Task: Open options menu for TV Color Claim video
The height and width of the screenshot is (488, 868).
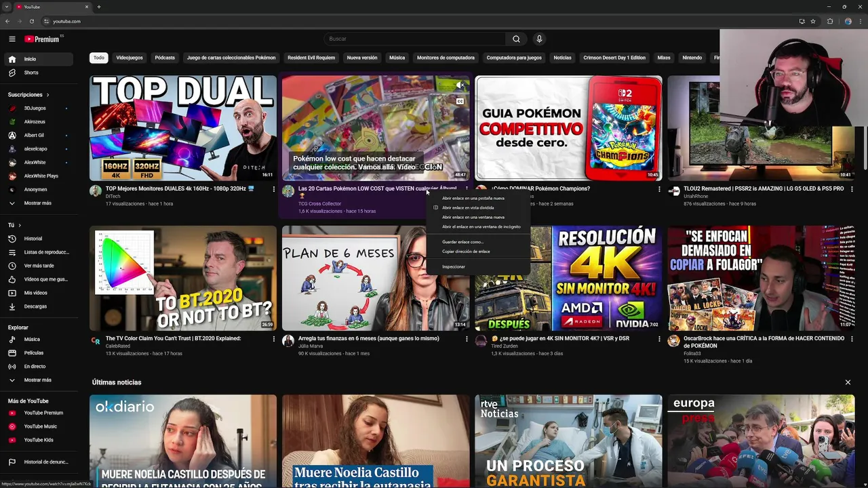Action: (x=274, y=339)
